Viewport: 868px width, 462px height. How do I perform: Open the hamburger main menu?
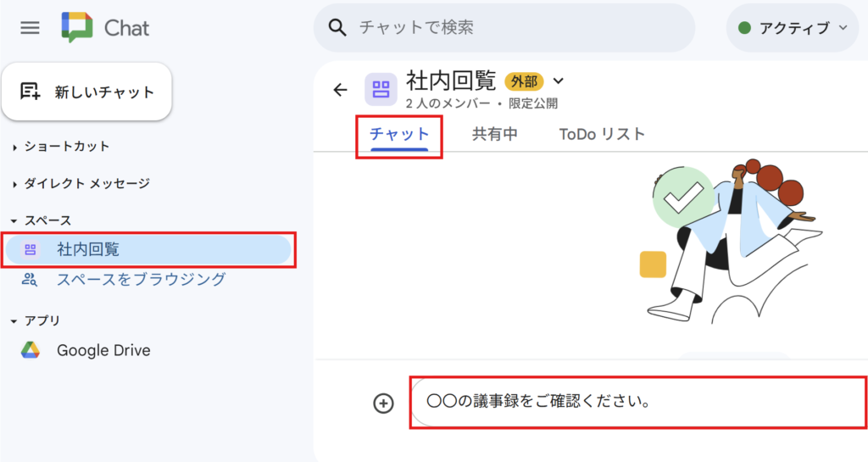tap(30, 28)
